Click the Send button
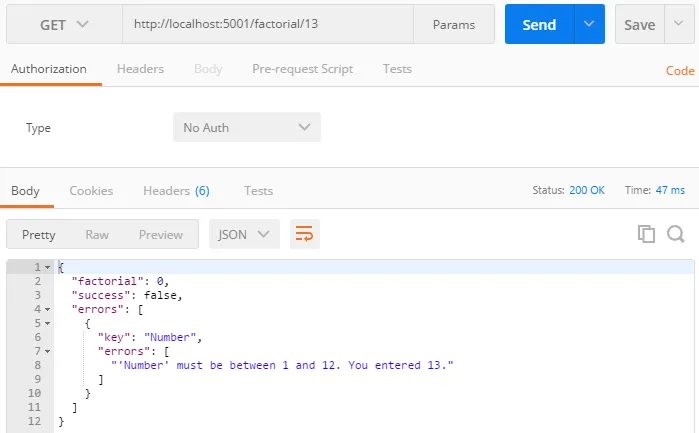 pos(539,25)
